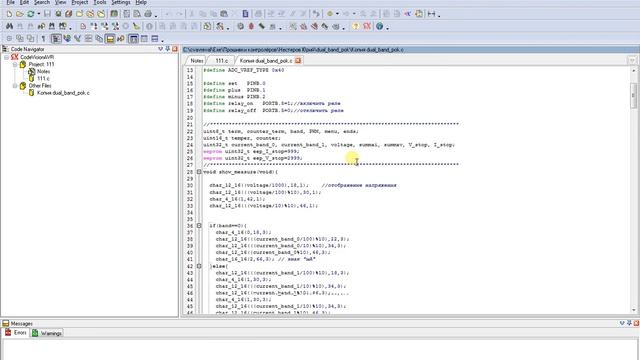Open the Code Navigator panel options dropdown
Viewport: 640px width, 360px height.
click(x=160, y=49)
